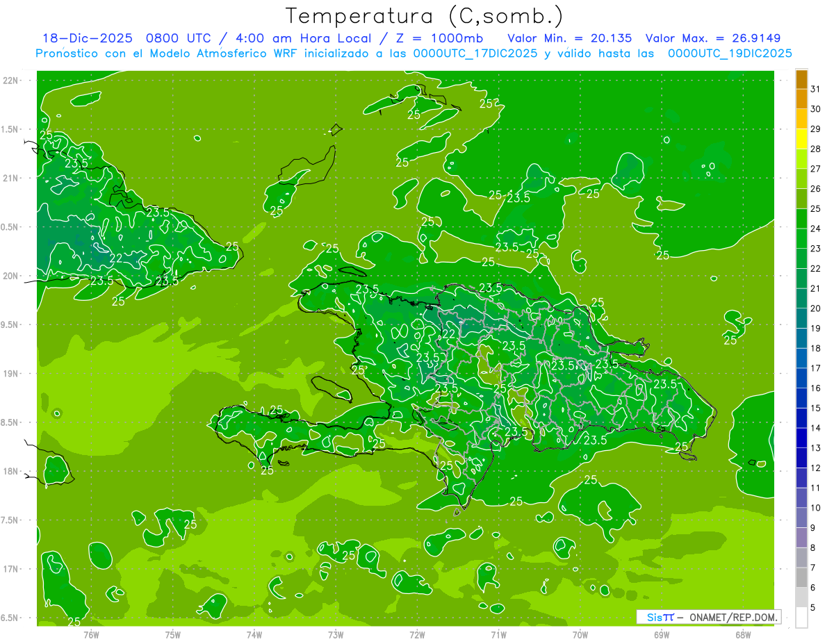
Task: Click the '0800 UTC' time text
Action: (181, 38)
